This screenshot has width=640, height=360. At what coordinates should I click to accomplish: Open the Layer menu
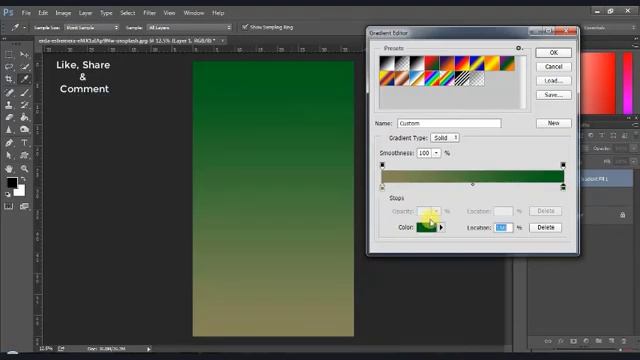pos(85,13)
